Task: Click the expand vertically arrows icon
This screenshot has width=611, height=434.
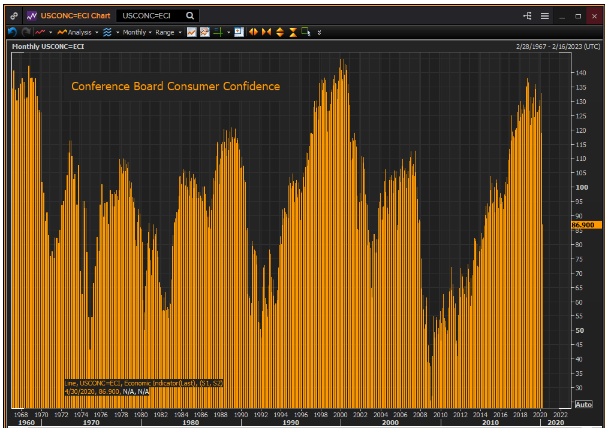Action: click(x=280, y=32)
